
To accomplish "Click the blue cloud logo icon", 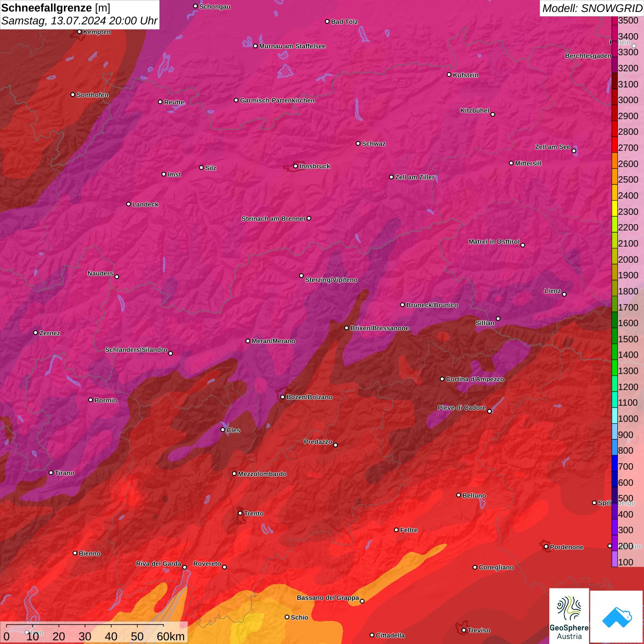I will tap(617, 617).
